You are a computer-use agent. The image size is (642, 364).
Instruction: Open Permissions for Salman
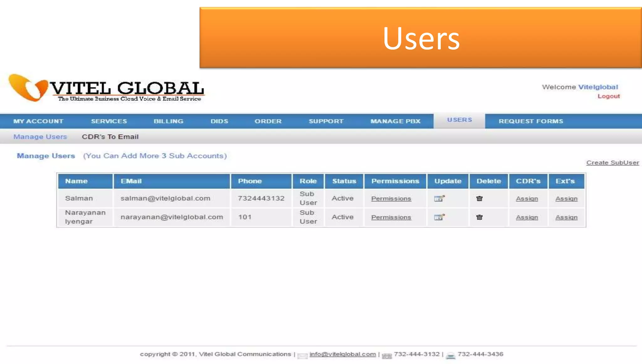[x=391, y=198]
